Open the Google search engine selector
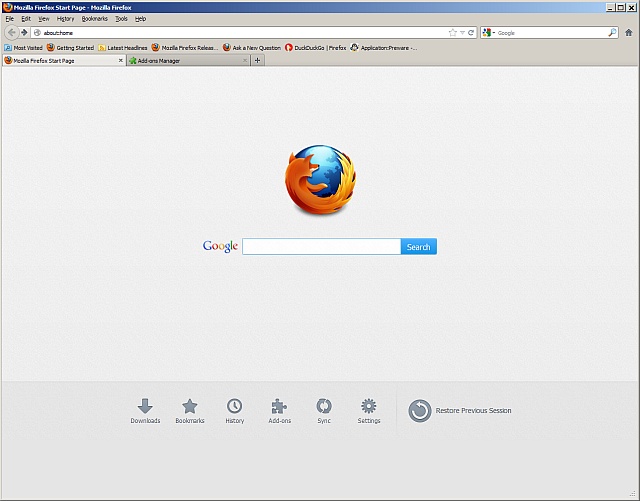Viewport: 640px width, 501px height. (489, 33)
